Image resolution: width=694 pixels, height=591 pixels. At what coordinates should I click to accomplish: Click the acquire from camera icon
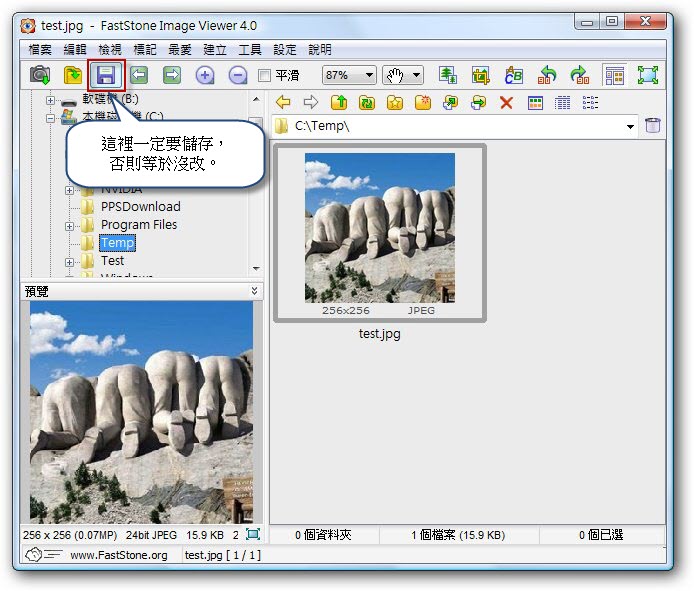(x=40, y=75)
